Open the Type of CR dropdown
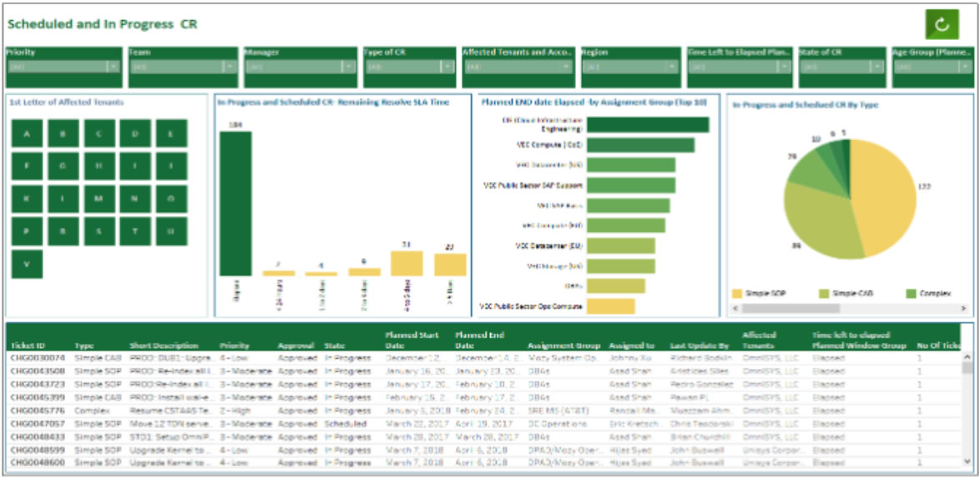980x478 pixels. (409, 67)
